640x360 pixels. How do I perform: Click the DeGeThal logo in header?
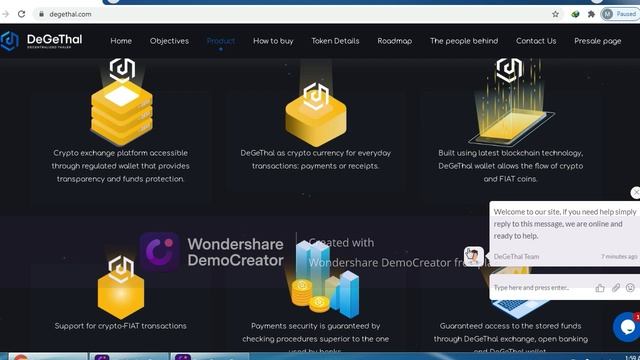[41, 41]
